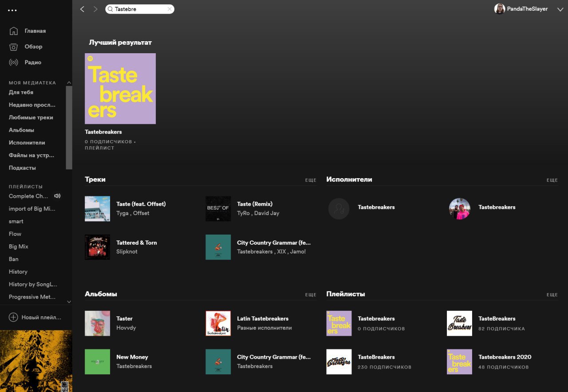Open the three-dots app menu

tap(12, 10)
